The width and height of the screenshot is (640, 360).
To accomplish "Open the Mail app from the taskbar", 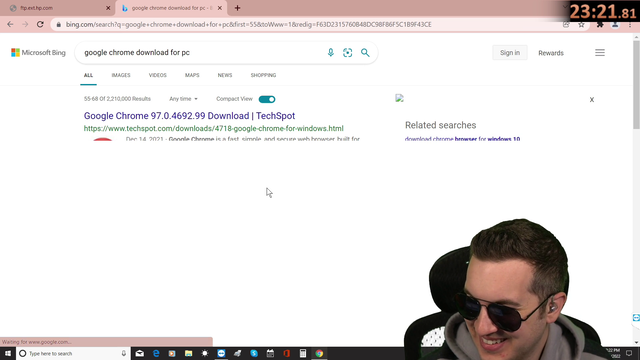I will point(140,353).
